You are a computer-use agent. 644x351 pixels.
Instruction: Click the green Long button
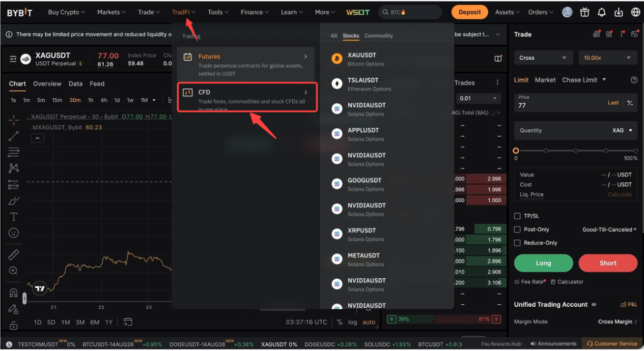(x=543, y=263)
